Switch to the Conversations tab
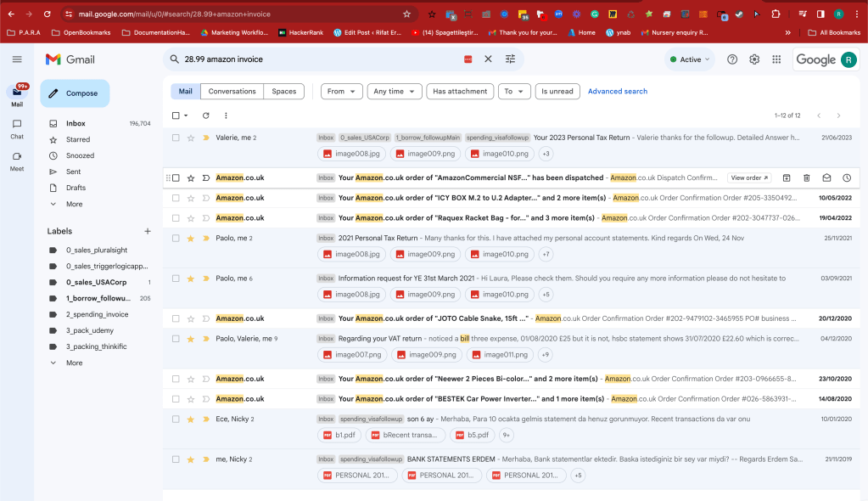 pos(232,92)
